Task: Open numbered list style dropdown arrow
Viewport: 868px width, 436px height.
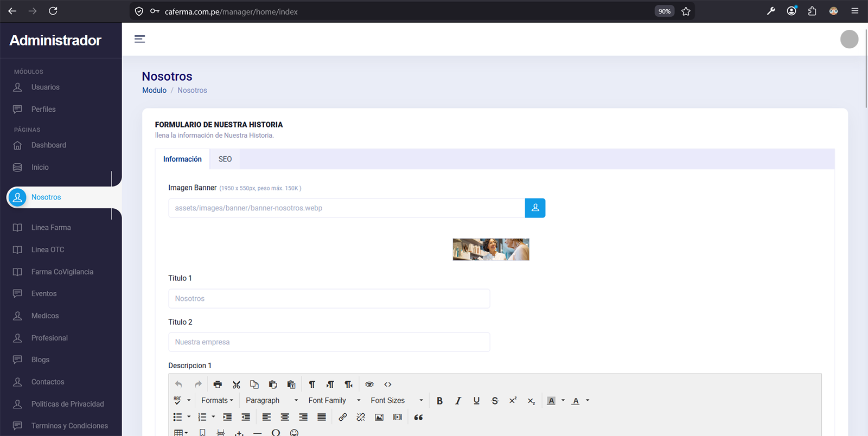Action: [213, 417]
